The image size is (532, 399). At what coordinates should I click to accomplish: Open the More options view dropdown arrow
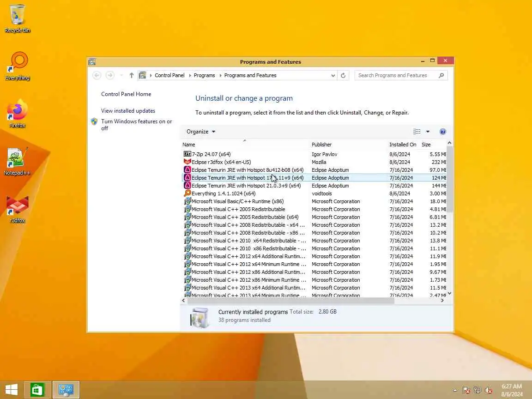428,132
